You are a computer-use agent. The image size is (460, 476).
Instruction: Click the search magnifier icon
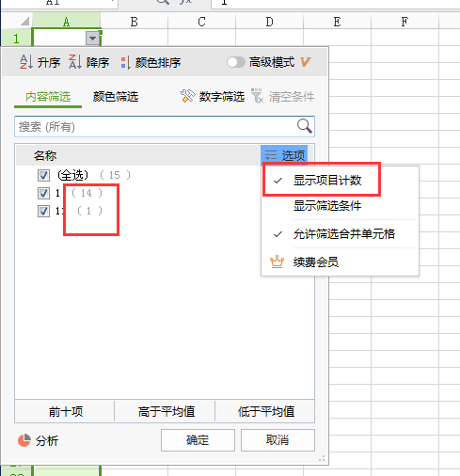click(x=304, y=126)
